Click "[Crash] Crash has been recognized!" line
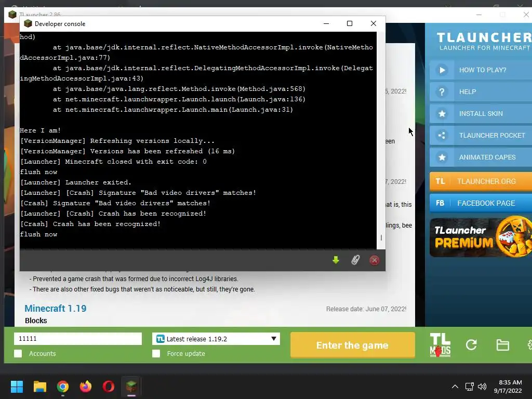This screenshot has width=532, height=399. click(x=90, y=224)
